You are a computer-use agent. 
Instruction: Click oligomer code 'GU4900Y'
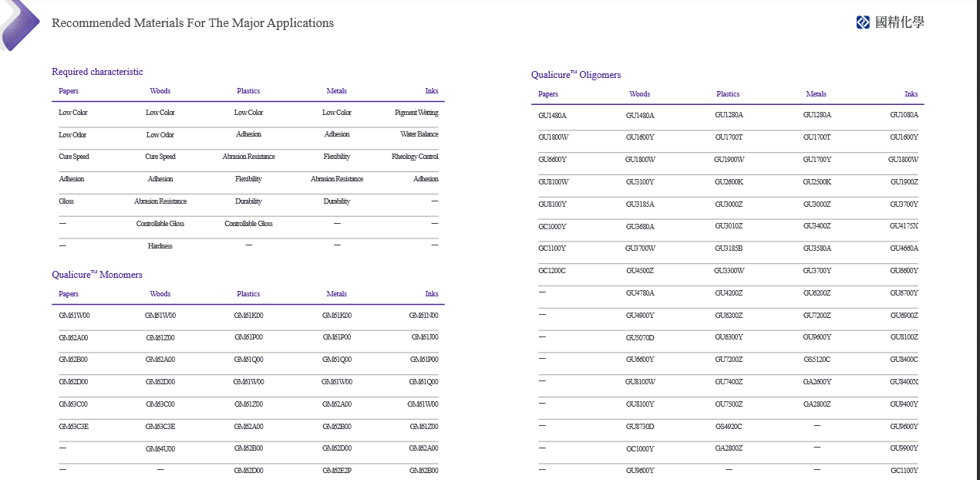(640, 316)
